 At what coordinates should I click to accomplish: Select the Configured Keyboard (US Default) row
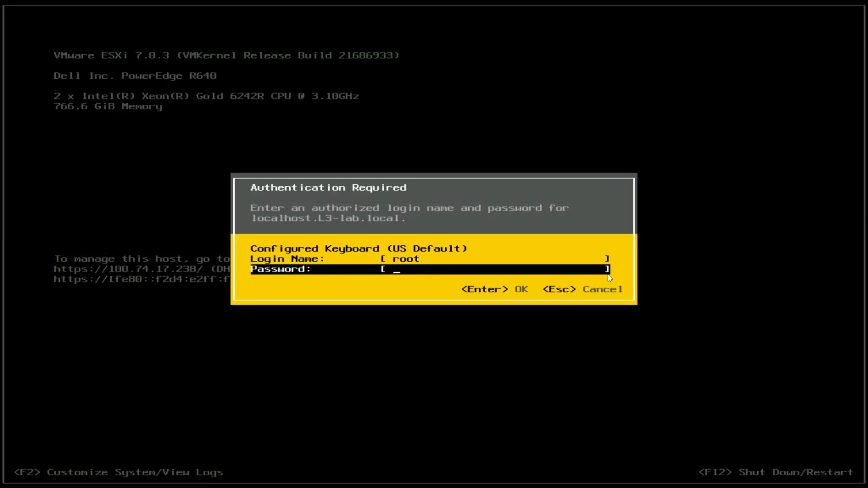[359, 248]
